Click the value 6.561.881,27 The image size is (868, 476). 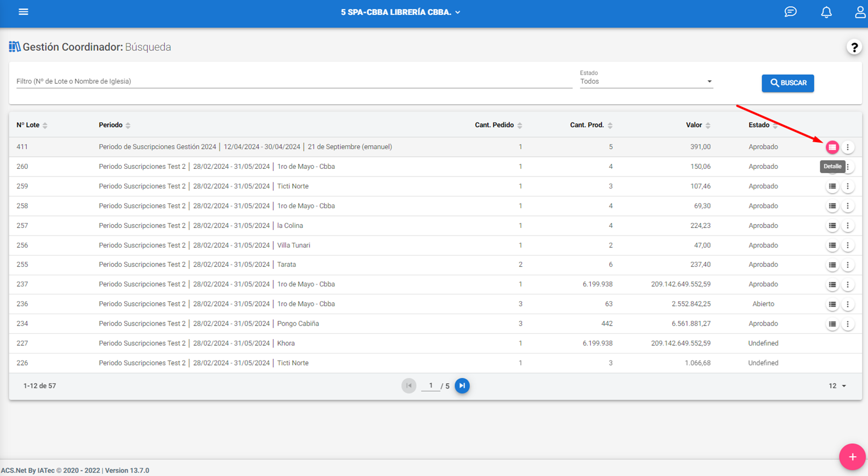point(691,324)
